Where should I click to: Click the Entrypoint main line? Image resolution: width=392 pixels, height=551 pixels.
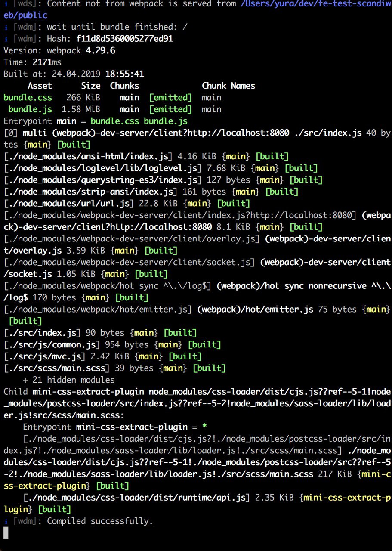point(96,121)
